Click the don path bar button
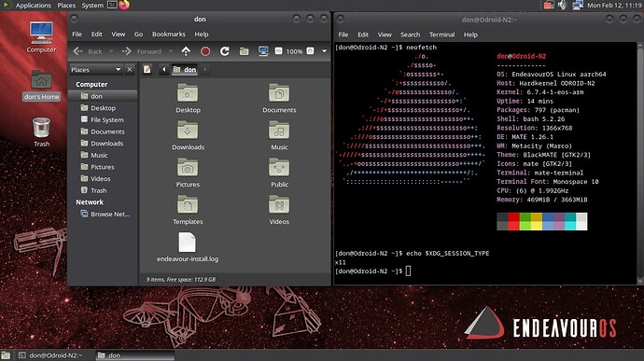 [x=185, y=69]
